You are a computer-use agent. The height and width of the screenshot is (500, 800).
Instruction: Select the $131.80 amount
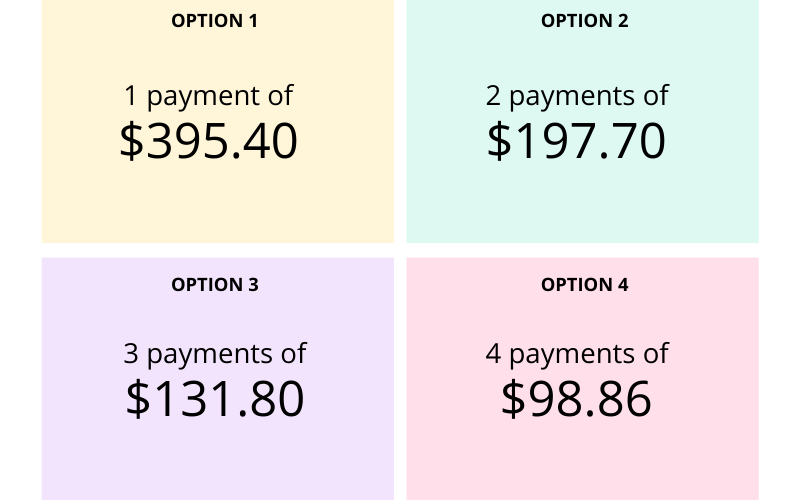tap(214, 399)
